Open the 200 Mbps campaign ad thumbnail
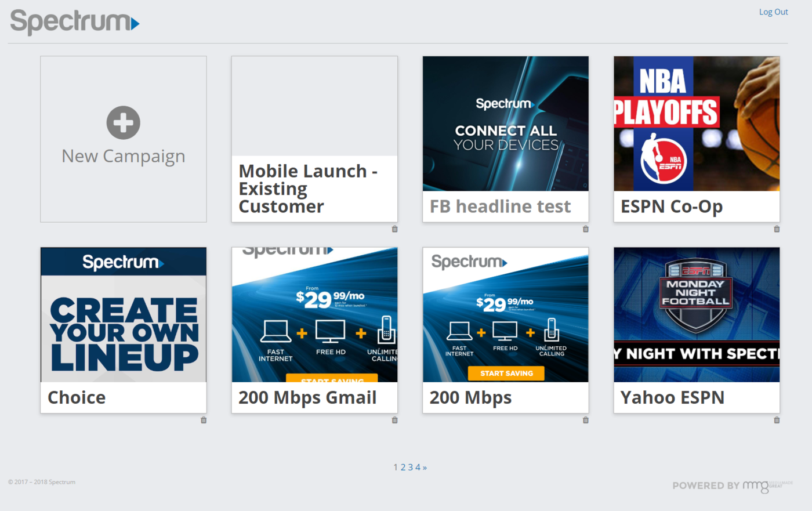 (x=506, y=315)
